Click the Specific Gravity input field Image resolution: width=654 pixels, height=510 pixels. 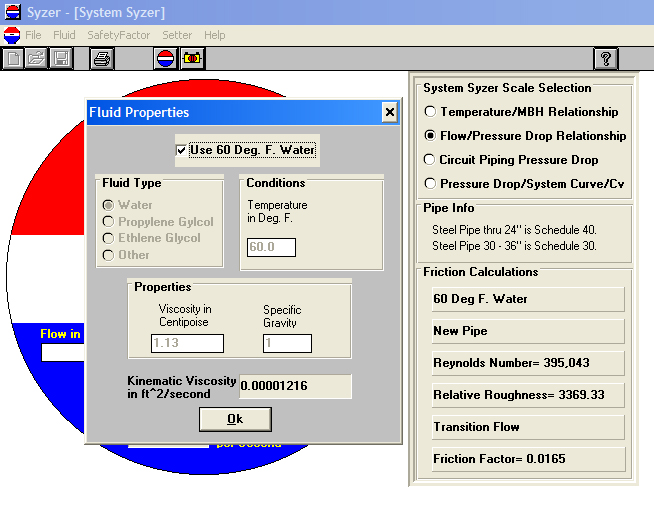tap(287, 343)
